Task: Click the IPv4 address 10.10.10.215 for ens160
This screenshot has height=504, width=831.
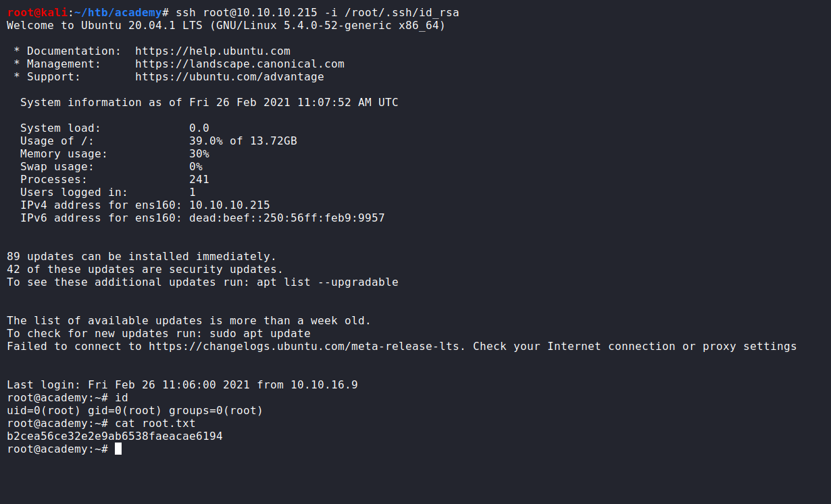Action: [x=230, y=205]
